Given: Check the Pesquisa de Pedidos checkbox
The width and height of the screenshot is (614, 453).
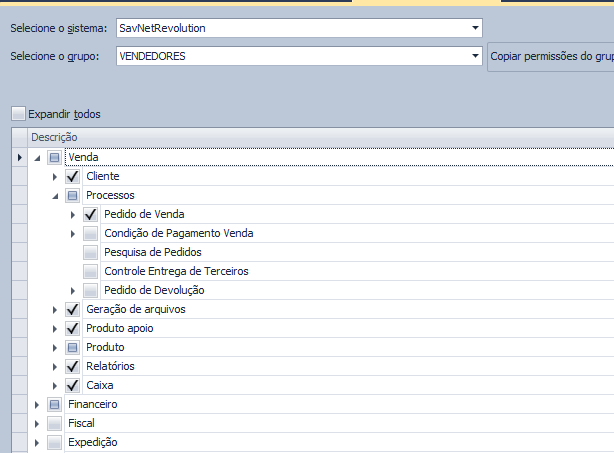Looking at the screenshot, I should pyautogui.click(x=90, y=252).
